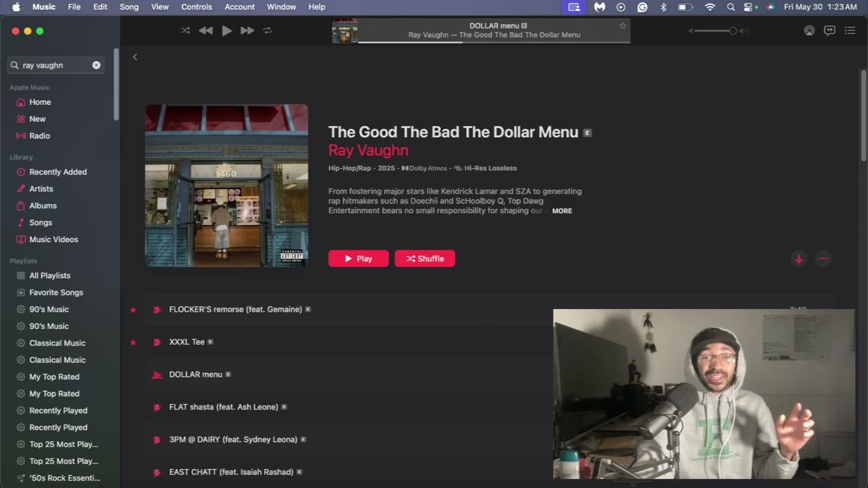Screen dimensions: 868x488
Task: Clear the search field text
Action: (x=96, y=65)
